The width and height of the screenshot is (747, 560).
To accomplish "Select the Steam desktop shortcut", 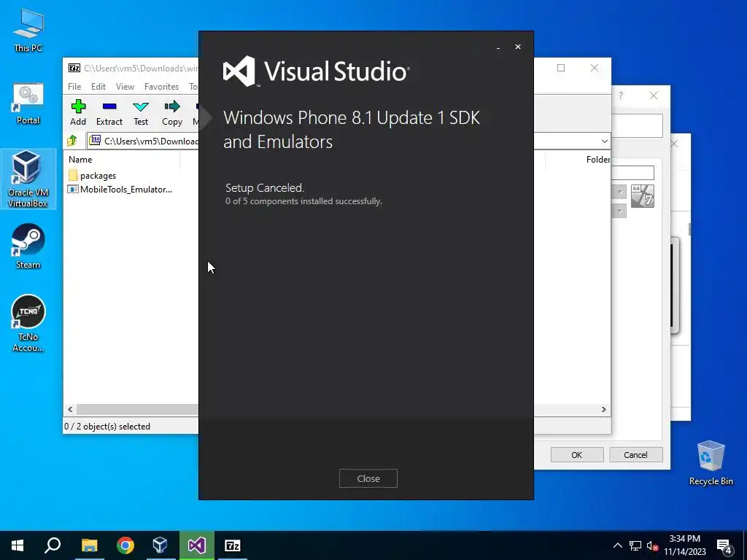I will (28, 246).
